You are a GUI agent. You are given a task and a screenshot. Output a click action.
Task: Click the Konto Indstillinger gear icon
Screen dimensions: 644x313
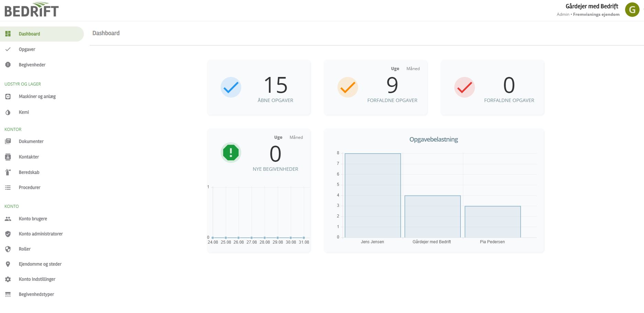[8, 279]
